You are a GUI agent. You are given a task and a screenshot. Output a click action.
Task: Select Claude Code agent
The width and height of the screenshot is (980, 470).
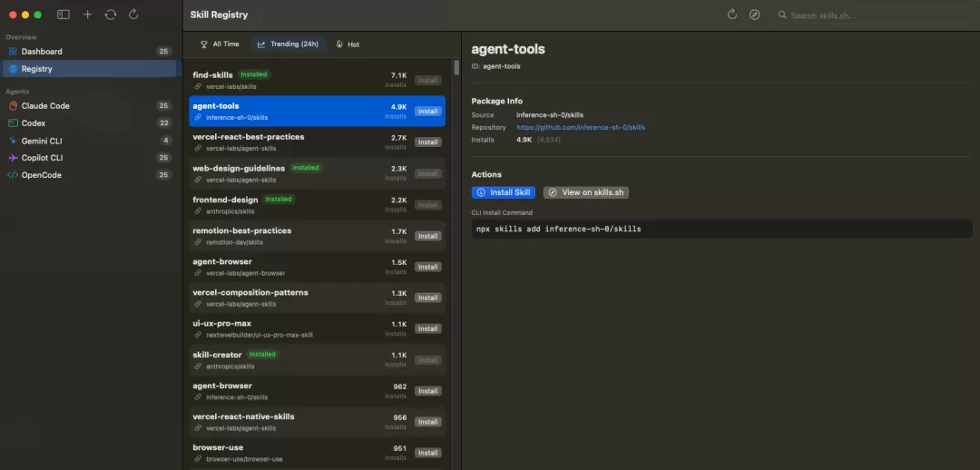pos(89,105)
